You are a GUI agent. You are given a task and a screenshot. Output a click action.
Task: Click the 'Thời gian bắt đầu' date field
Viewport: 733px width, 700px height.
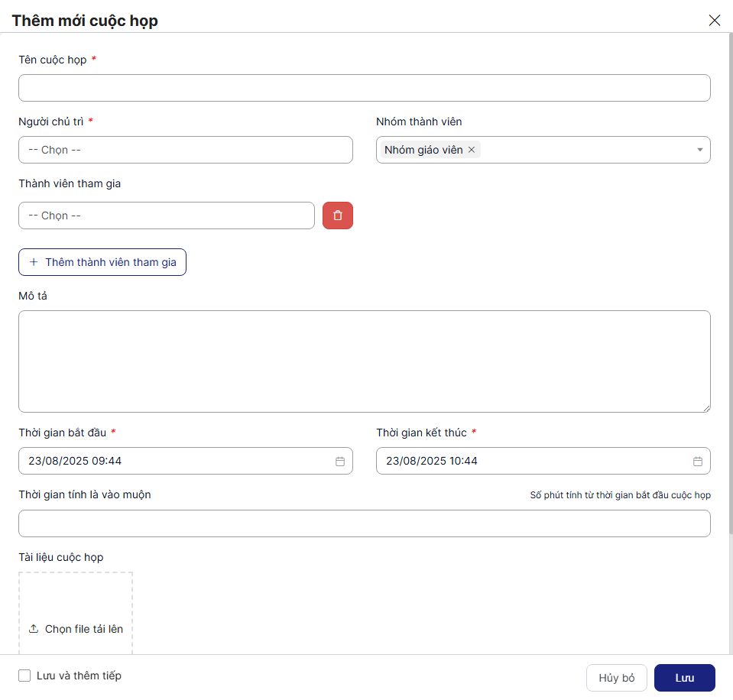176,462
